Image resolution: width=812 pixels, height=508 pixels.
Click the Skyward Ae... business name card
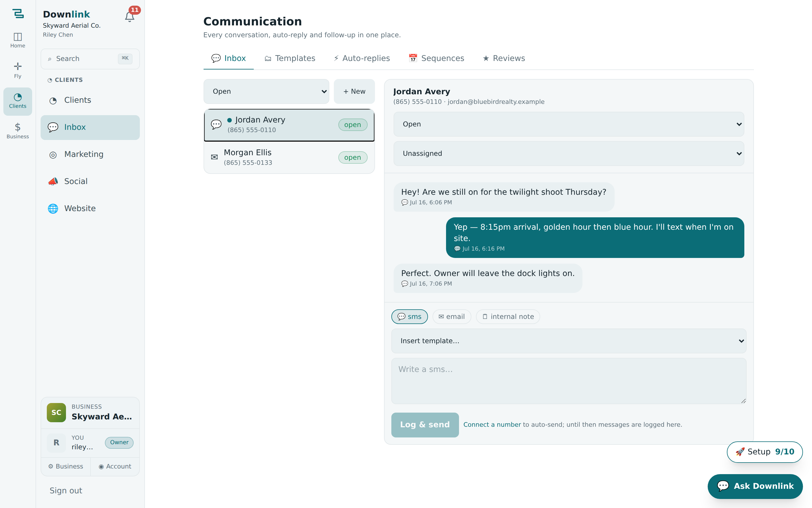[90, 413]
